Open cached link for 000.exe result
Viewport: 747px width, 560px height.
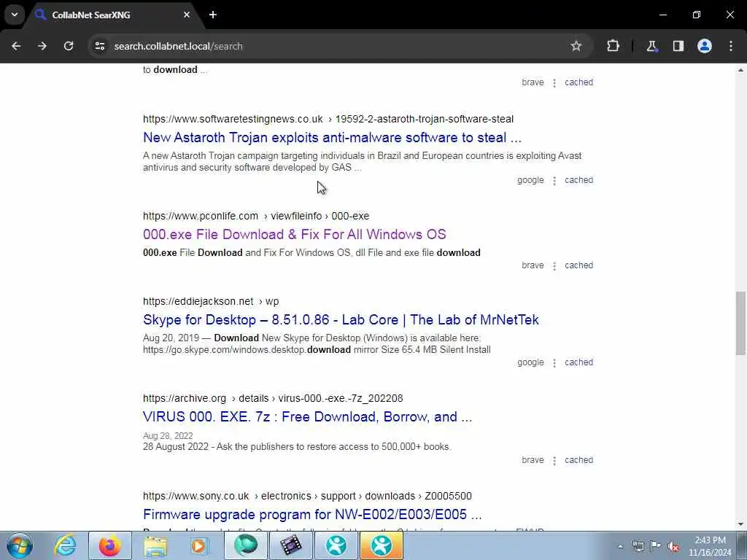point(578,265)
